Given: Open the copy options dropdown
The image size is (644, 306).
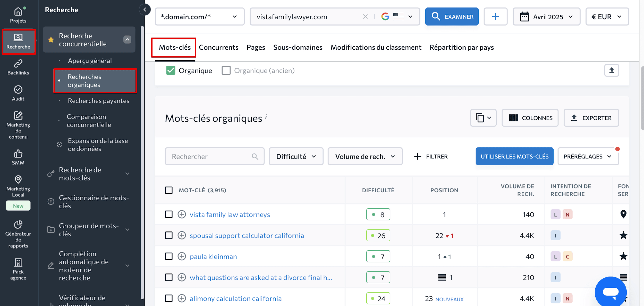Looking at the screenshot, I should [483, 118].
